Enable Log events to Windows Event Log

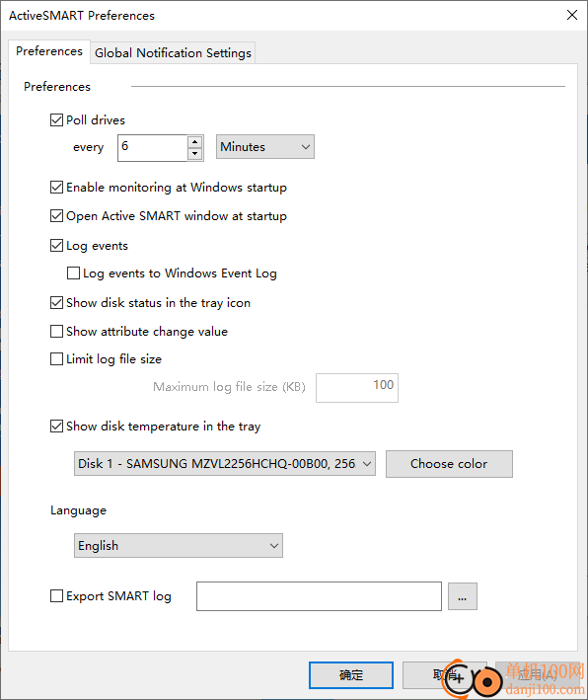point(73,273)
